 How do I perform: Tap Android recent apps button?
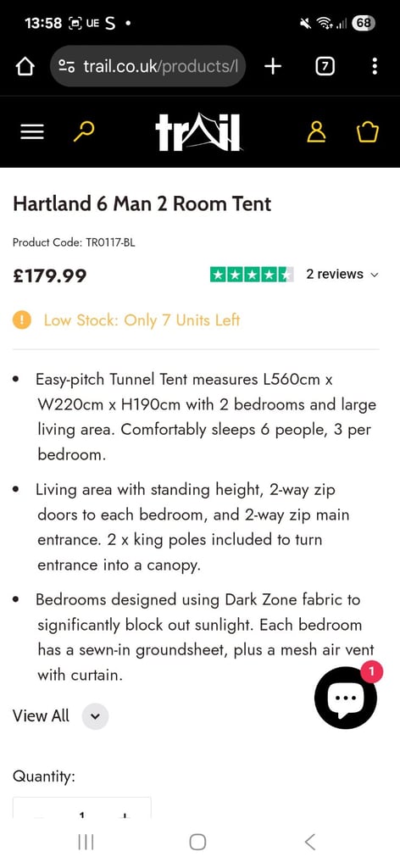[86, 842]
